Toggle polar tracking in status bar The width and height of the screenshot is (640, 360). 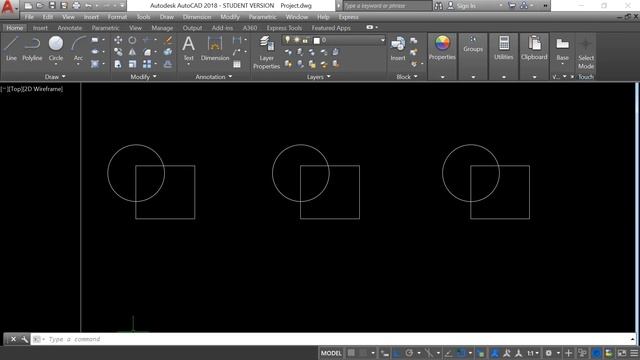409,353
